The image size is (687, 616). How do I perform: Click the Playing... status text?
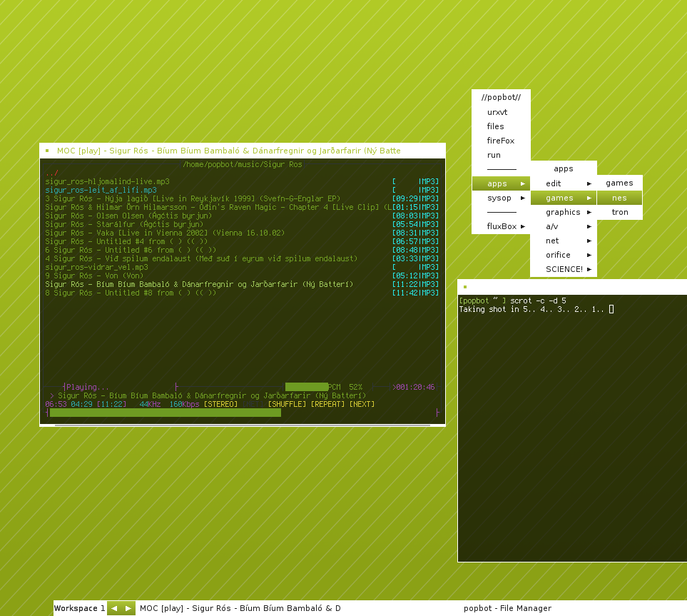[88, 387]
